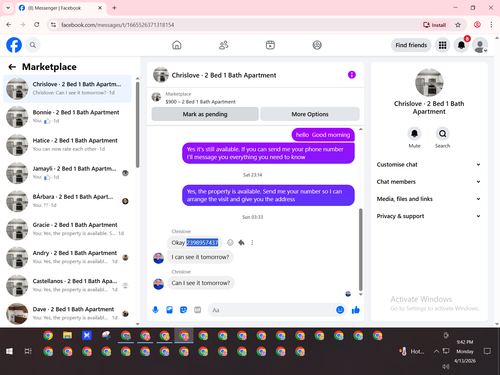The height and width of the screenshot is (375, 500).
Task: Open the notifications bell in header
Action: point(461,45)
